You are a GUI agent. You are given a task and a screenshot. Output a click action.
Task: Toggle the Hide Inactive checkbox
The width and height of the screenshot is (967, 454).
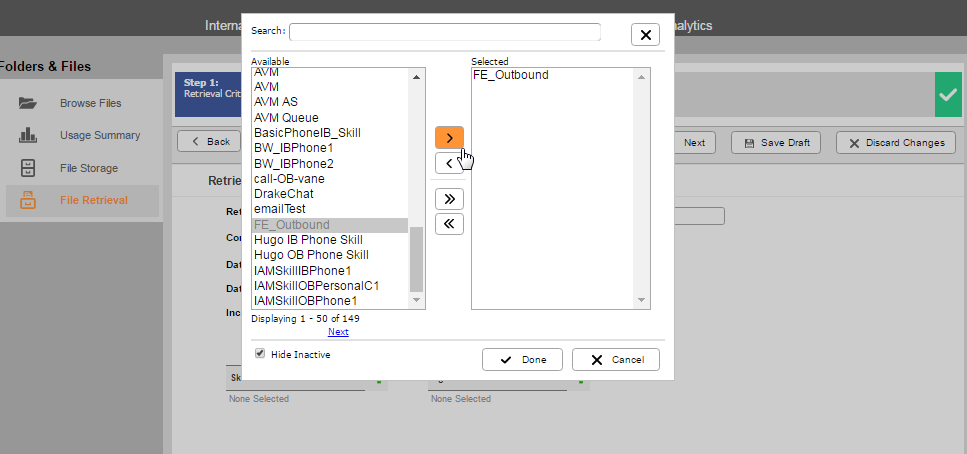tap(260, 354)
